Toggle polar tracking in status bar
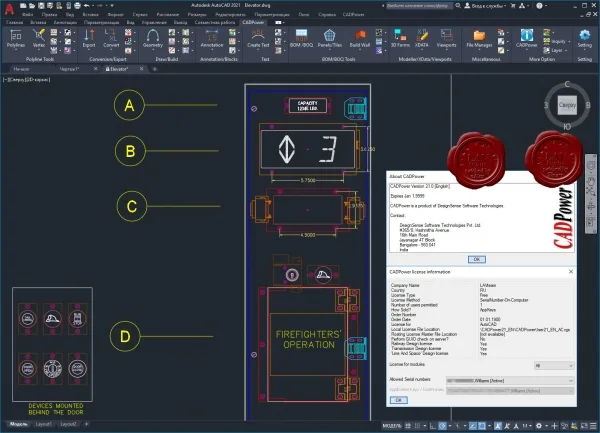Screen dimensions: 600x433 [x=442, y=425]
